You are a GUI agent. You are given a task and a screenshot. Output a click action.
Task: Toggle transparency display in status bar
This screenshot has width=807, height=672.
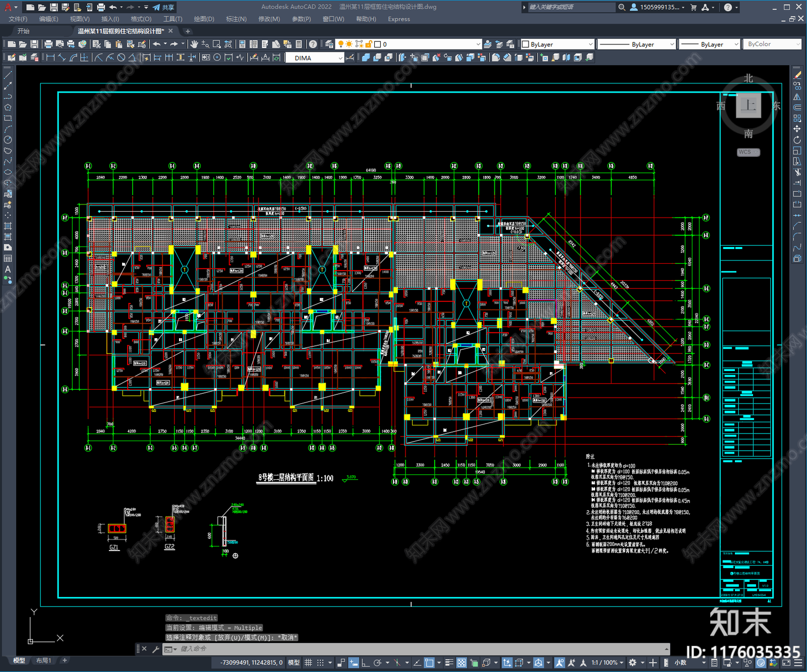tap(462, 662)
